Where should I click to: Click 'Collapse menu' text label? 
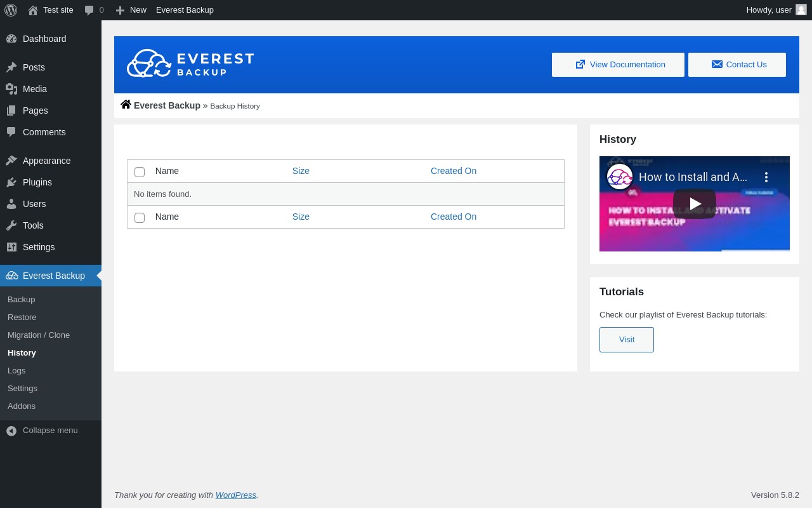pos(50,430)
